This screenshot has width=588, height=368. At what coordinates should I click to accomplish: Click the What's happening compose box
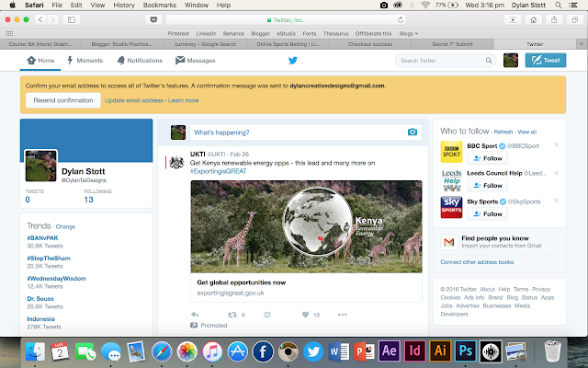click(x=306, y=132)
